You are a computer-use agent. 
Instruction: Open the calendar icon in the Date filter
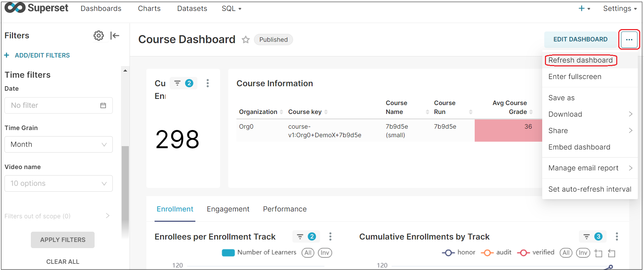click(x=103, y=105)
